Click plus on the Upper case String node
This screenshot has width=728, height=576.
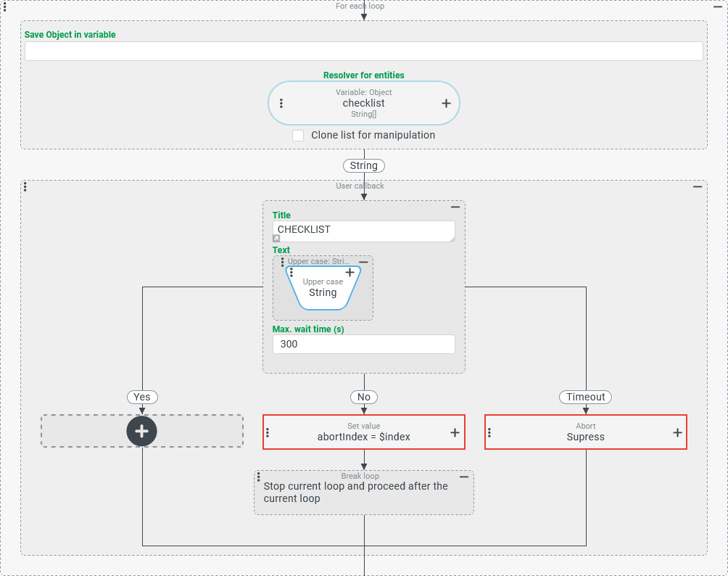point(349,272)
